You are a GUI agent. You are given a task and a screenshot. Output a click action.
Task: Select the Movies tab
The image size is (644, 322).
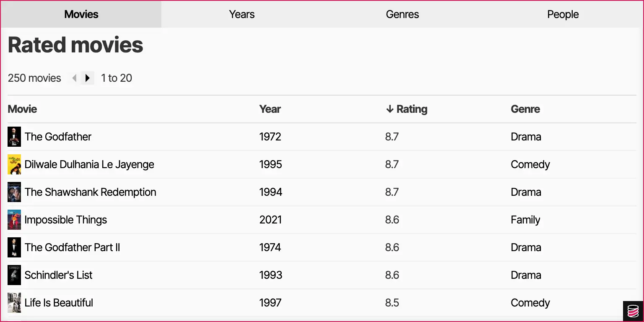[x=81, y=14]
